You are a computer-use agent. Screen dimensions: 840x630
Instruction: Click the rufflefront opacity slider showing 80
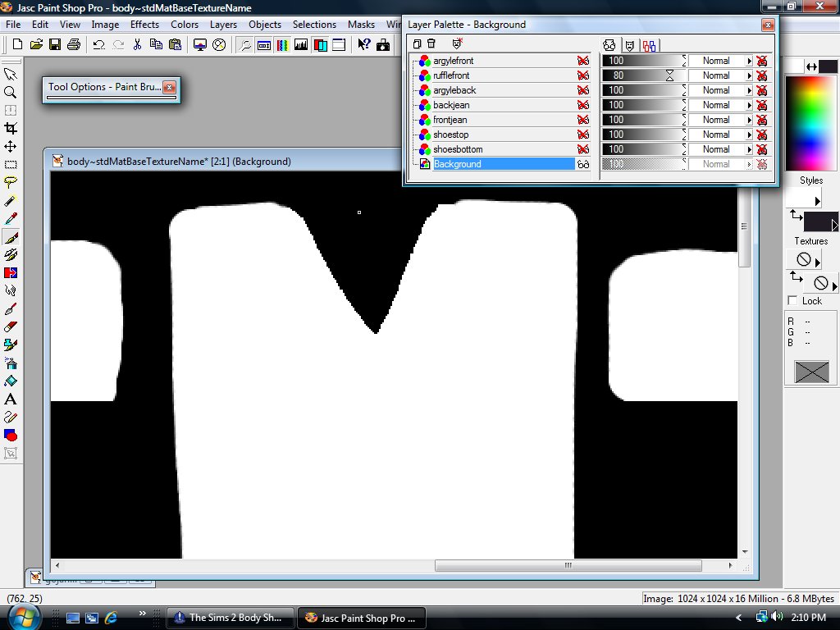click(644, 75)
